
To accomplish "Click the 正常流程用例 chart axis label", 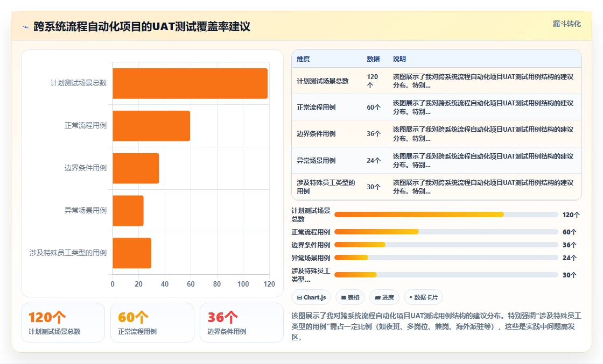I will point(86,126).
